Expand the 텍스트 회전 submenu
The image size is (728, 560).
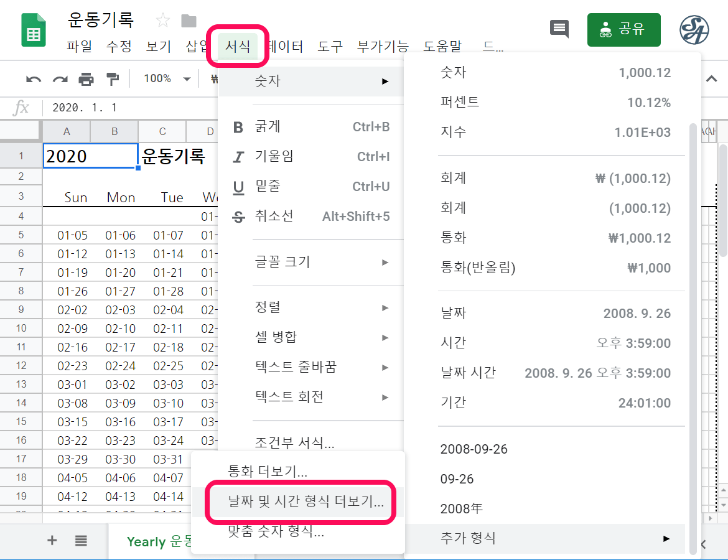tap(311, 396)
